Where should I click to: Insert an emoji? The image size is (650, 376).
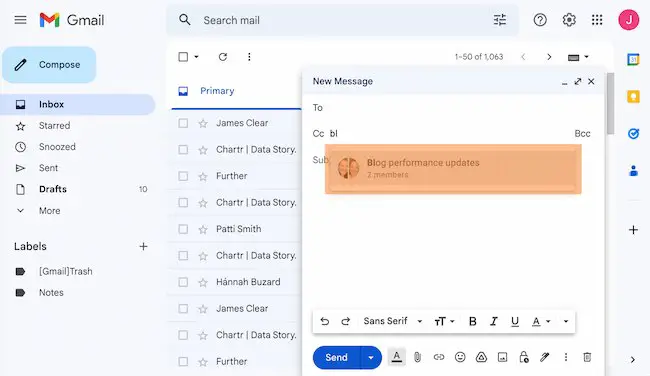pyautogui.click(x=460, y=357)
